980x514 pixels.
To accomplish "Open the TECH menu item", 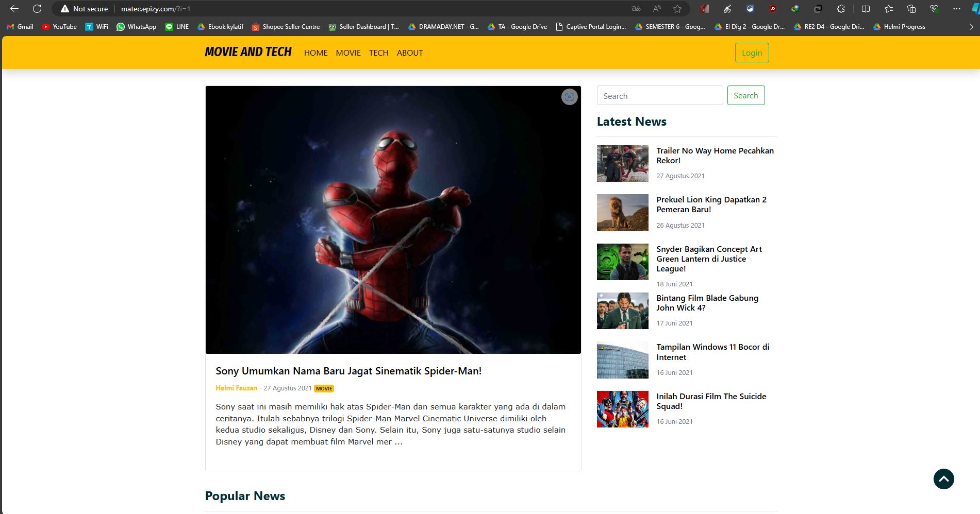I will (378, 53).
